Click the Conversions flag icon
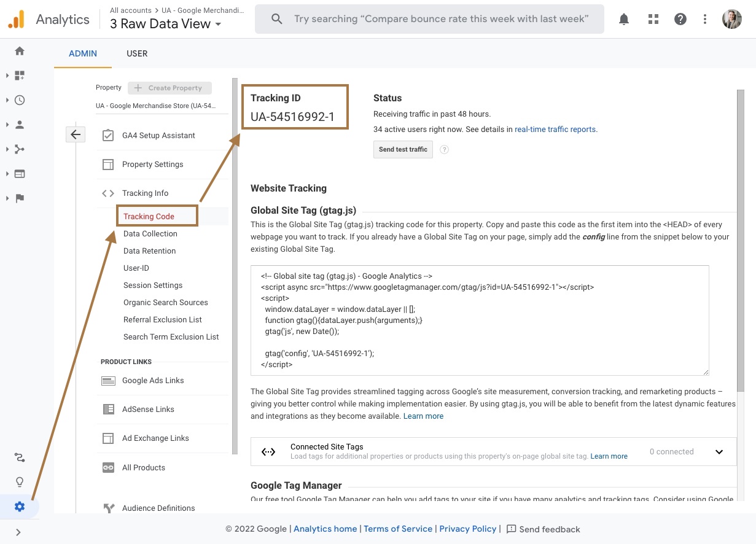The height and width of the screenshot is (544, 756). click(x=19, y=198)
